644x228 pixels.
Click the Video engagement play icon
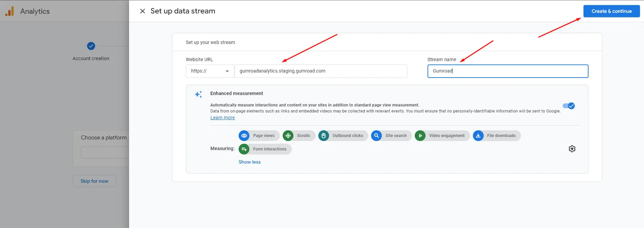(420, 136)
